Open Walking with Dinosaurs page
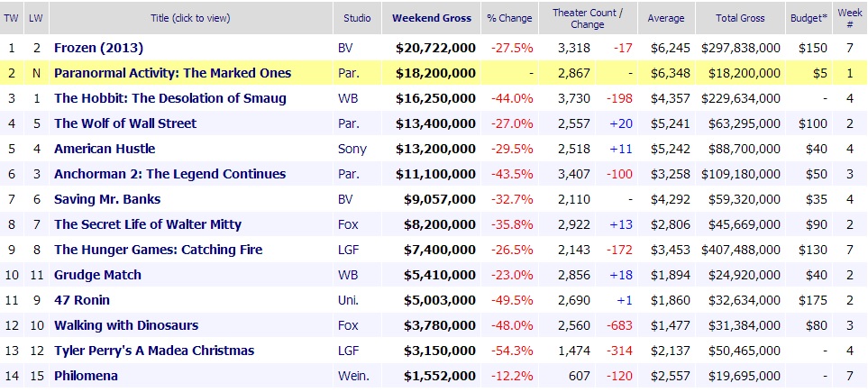Image resolution: width=868 pixels, height=392 pixels. pos(126,325)
